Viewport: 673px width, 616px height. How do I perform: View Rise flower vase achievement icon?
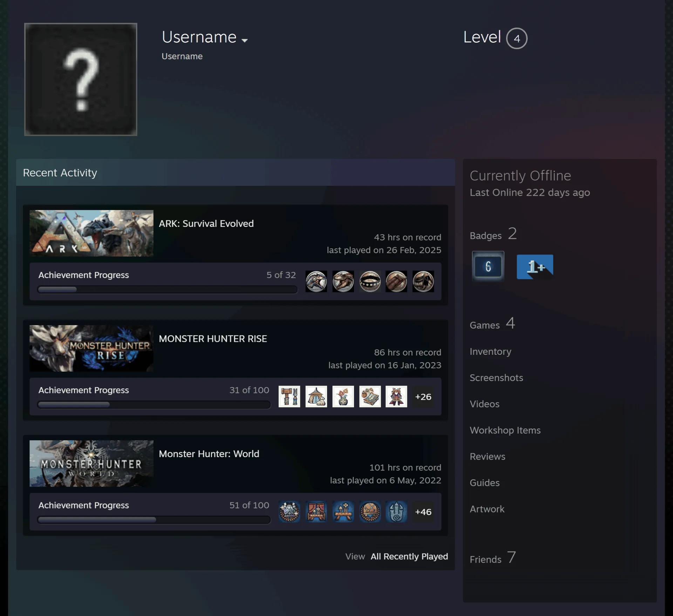343,397
